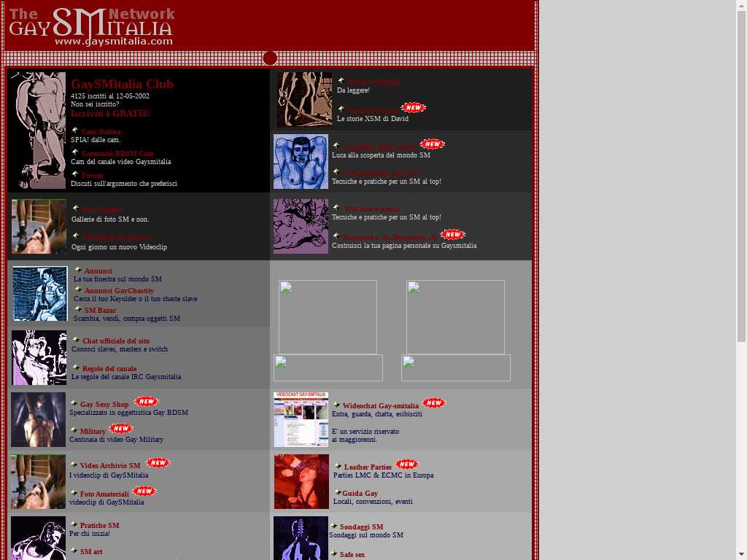Open the Forum discussion link
Image resolution: width=747 pixels, height=560 pixels.
pos(93,176)
